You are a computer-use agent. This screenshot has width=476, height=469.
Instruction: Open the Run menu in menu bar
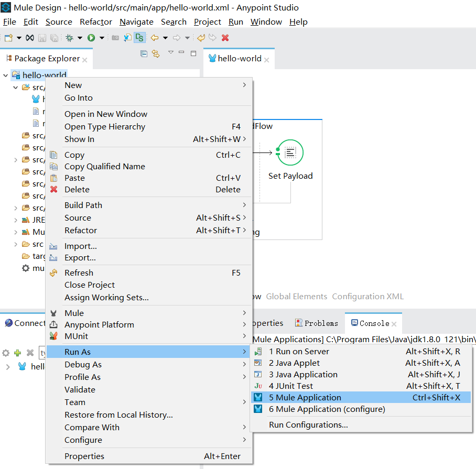click(x=236, y=22)
